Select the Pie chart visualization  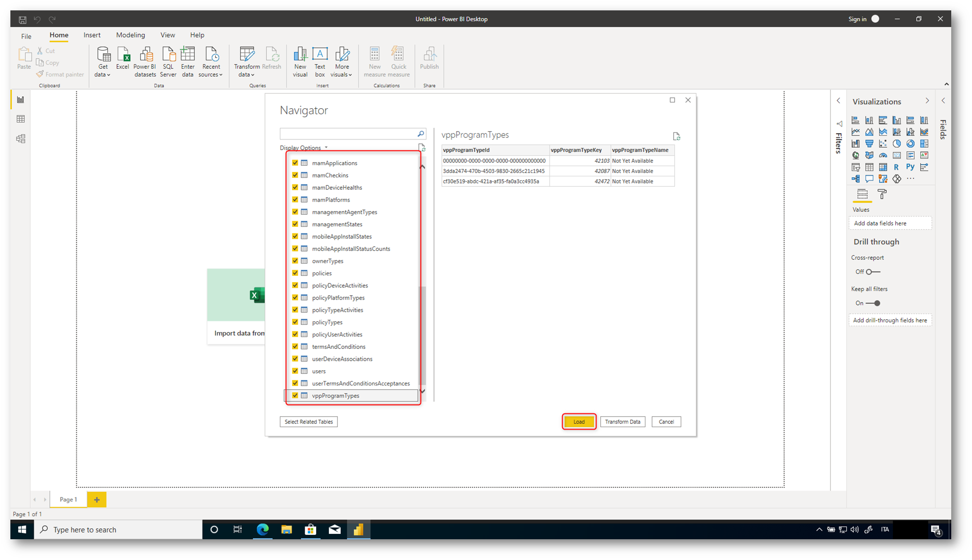[x=896, y=144]
